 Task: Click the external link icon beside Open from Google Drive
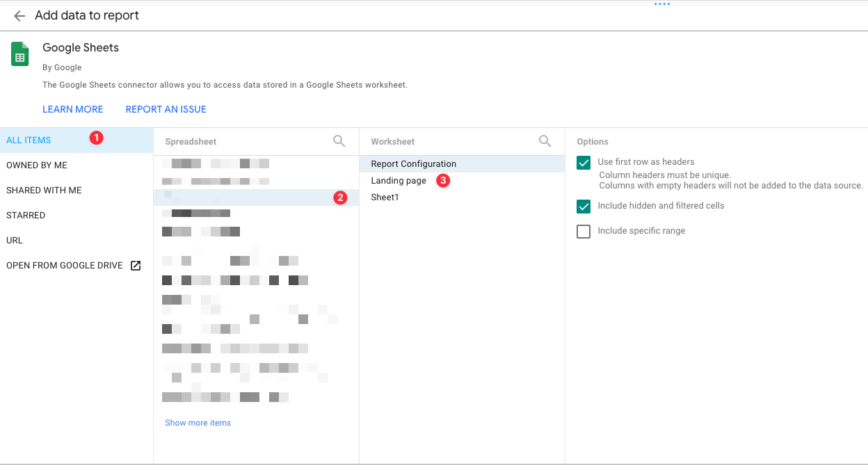136,266
